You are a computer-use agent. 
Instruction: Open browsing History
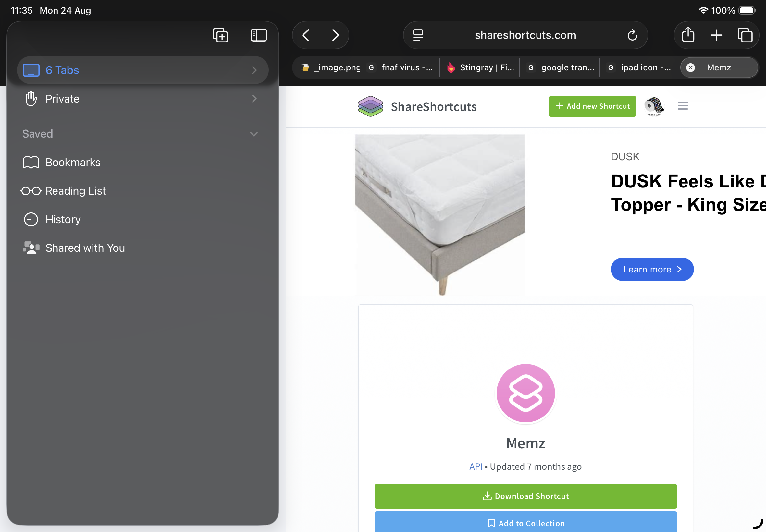pos(143,219)
